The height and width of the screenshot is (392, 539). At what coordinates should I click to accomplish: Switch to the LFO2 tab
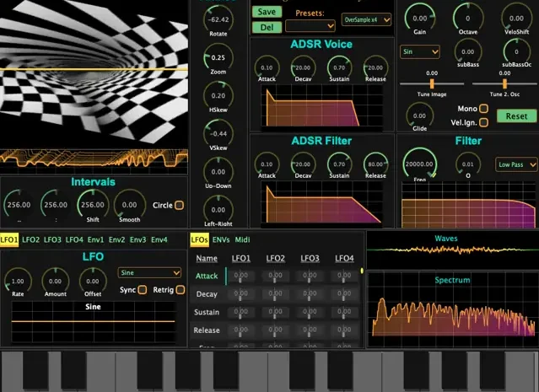[x=30, y=239]
